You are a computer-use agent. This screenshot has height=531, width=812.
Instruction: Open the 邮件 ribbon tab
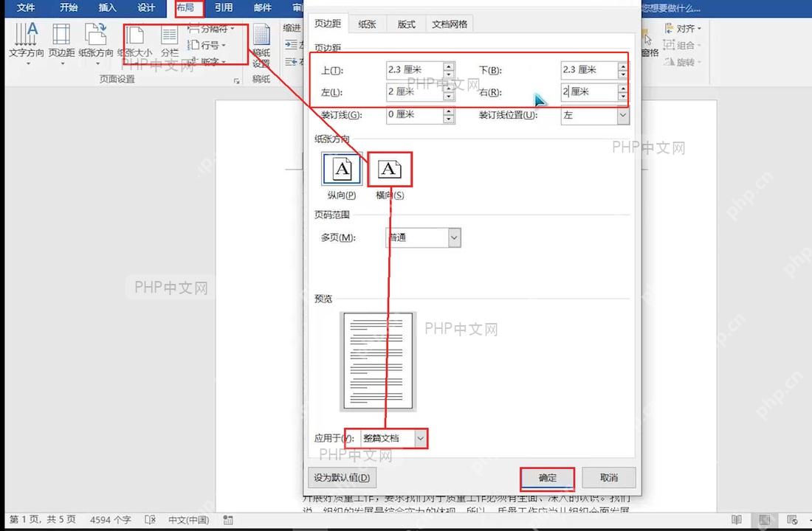coord(263,7)
